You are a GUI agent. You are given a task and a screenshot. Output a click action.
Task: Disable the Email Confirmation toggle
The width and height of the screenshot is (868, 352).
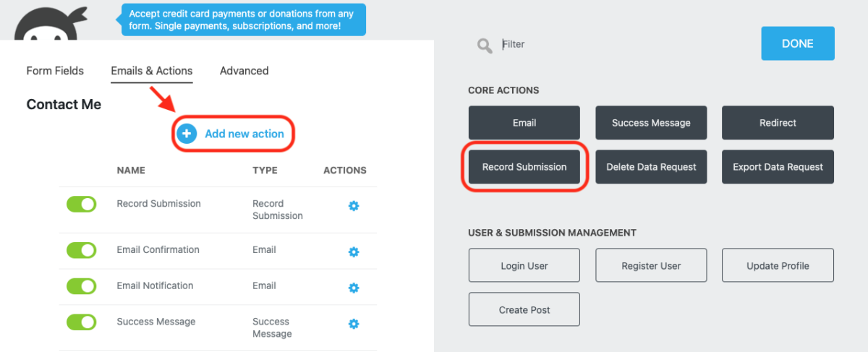click(81, 250)
